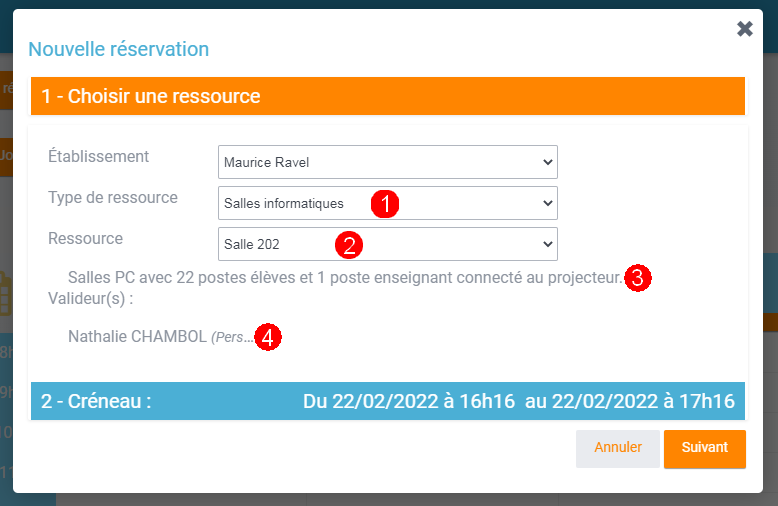The width and height of the screenshot is (778, 506).
Task: Click the Nouvelle réservation dialog title
Action: point(118,48)
